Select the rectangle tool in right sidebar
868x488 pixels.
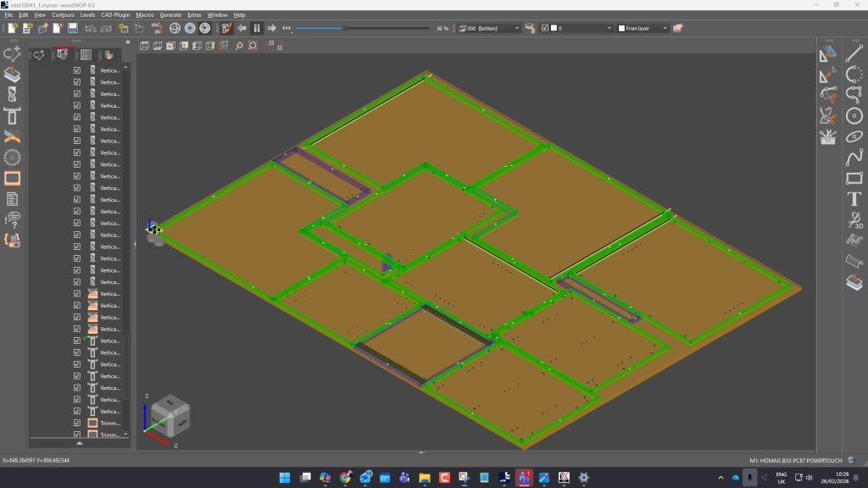pos(854,179)
